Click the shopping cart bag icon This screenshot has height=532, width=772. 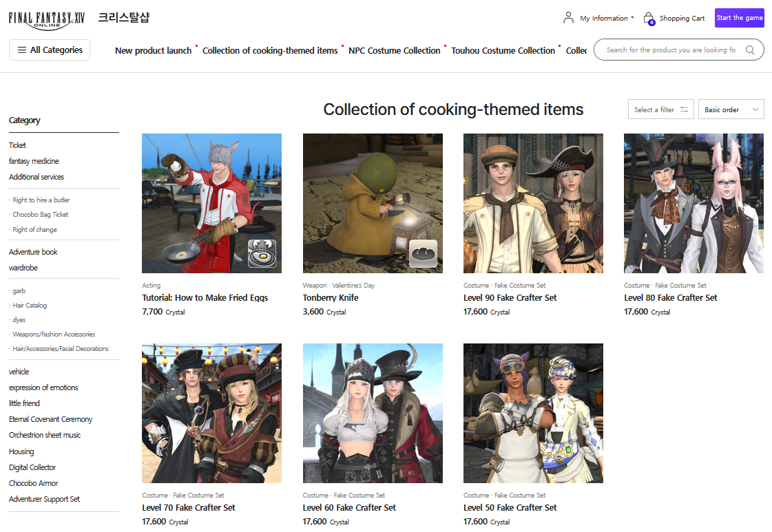coord(649,18)
